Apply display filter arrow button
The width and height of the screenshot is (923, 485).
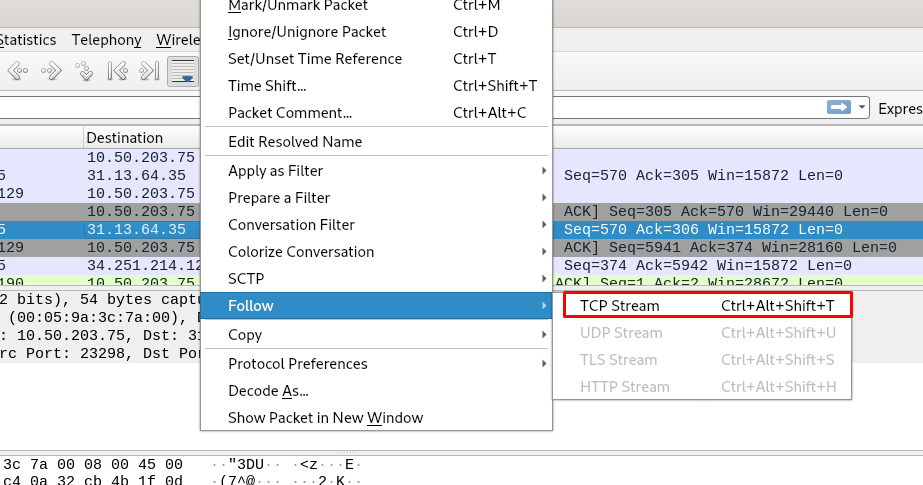tap(839, 108)
